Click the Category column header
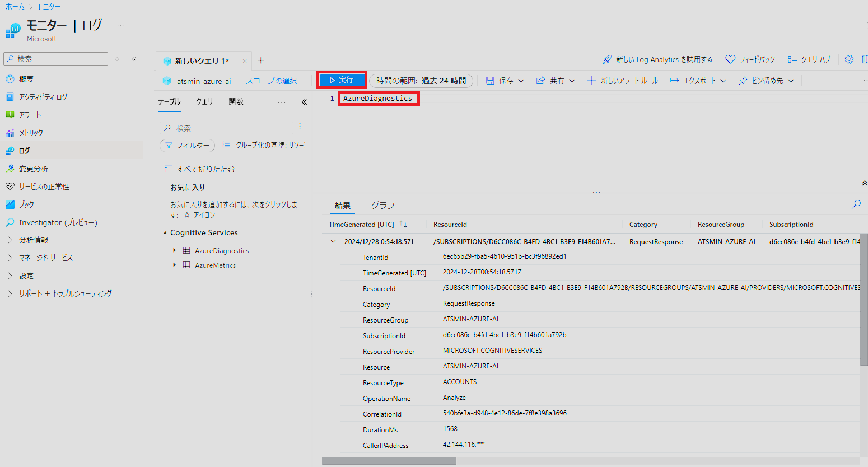This screenshot has width=868, height=467. tap(643, 225)
